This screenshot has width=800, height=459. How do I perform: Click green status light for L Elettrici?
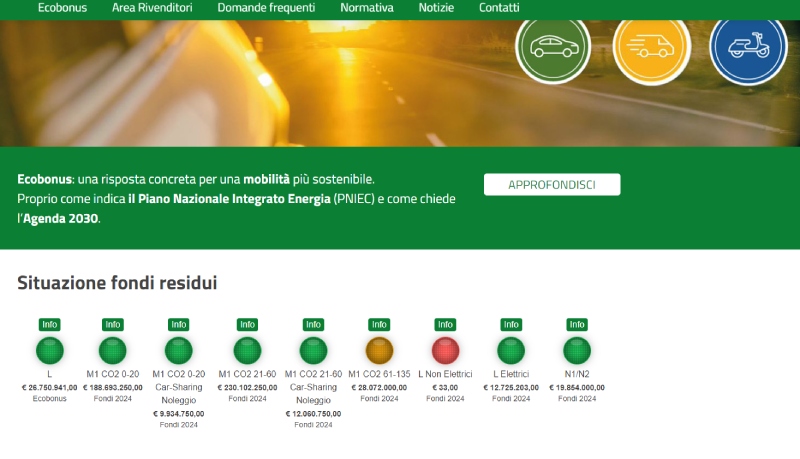pyautogui.click(x=511, y=350)
